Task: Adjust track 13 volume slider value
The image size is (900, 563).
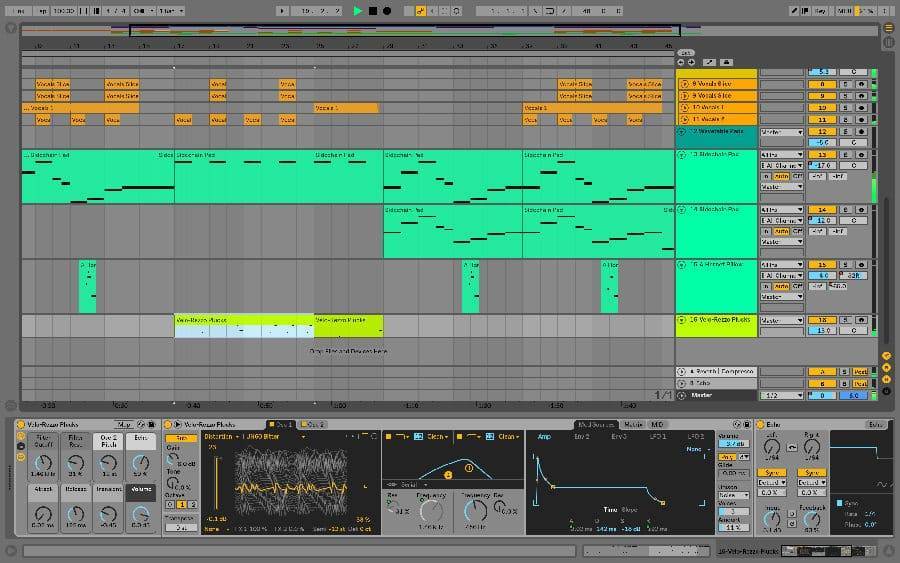Action: [x=822, y=165]
